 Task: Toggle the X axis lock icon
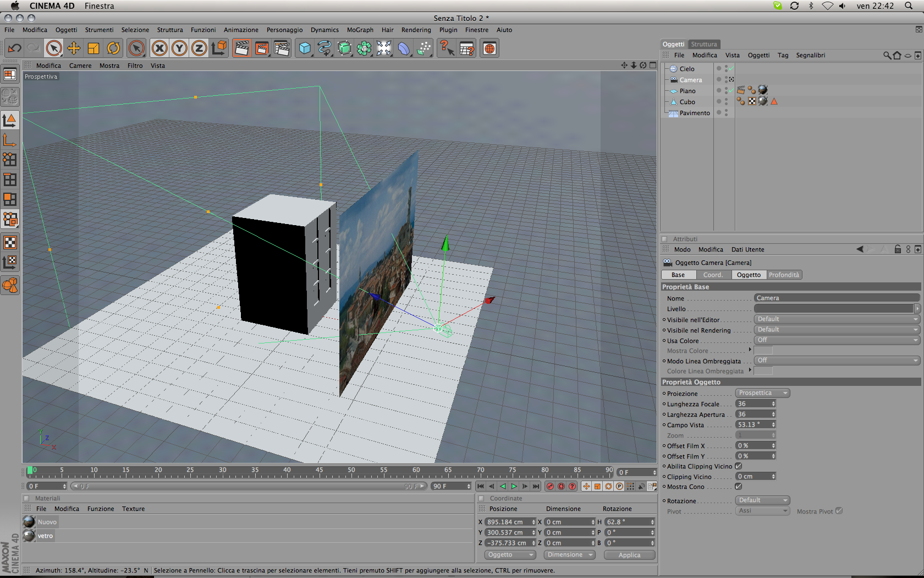(x=159, y=48)
